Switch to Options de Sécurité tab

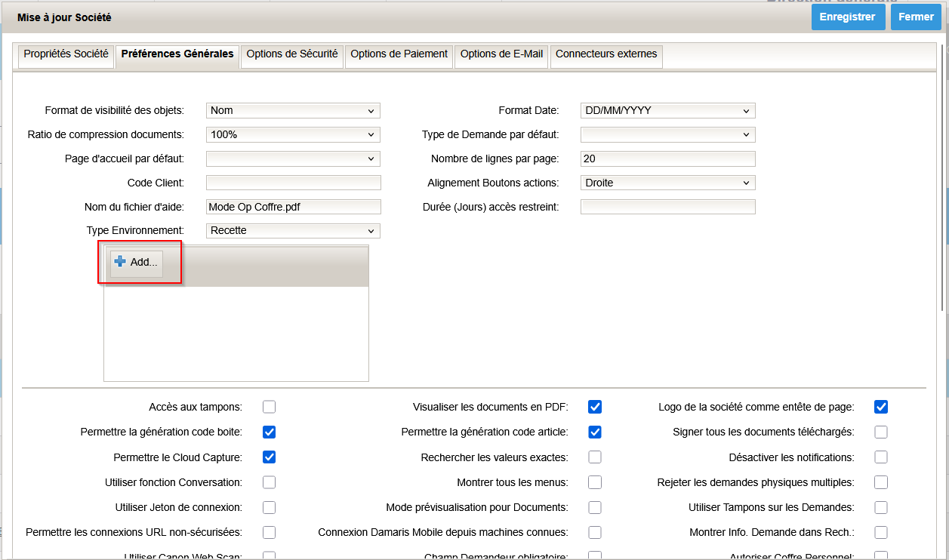(292, 54)
